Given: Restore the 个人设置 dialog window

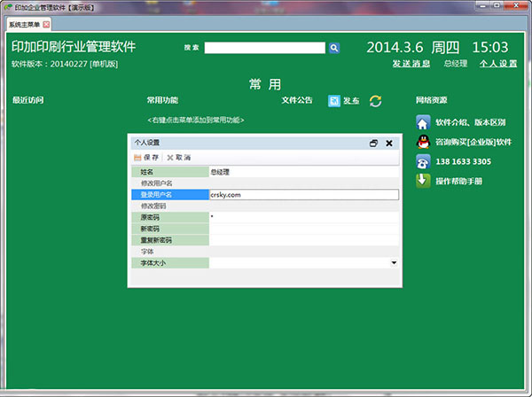Looking at the screenshot, I should point(373,142).
